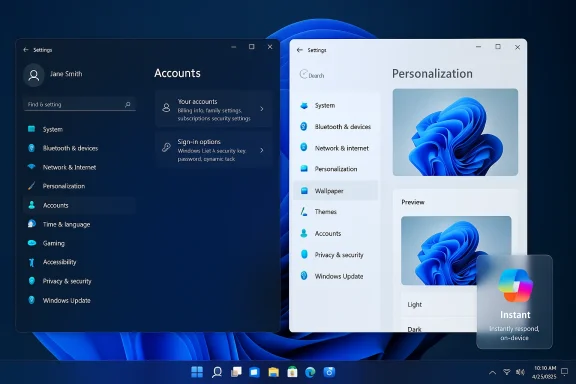Screen dimensions: 576x384
Task: Click the Copilot Instant card
Action: pos(514,302)
